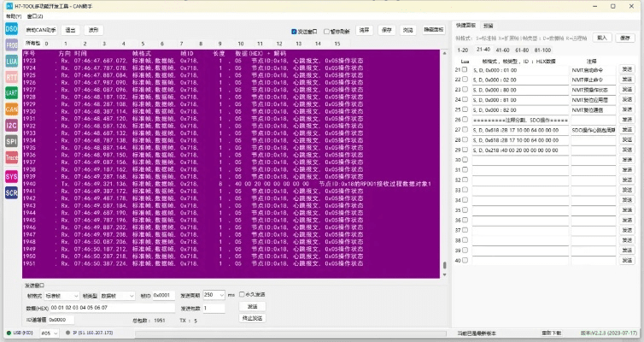Switch to the 81-100 quick panel tab
This screenshot has width=644, height=342.
coord(542,50)
